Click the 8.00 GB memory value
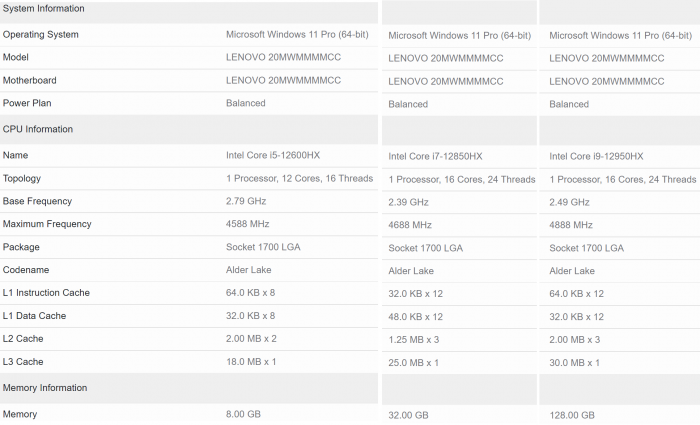Image resolution: width=700 pixels, height=425 pixels. coord(244,413)
